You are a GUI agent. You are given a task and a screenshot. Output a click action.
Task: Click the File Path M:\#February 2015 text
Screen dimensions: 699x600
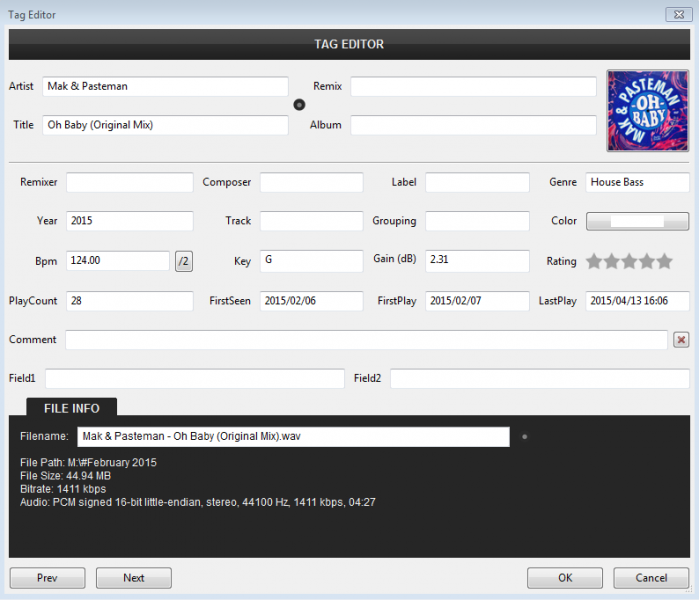(88, 462)
